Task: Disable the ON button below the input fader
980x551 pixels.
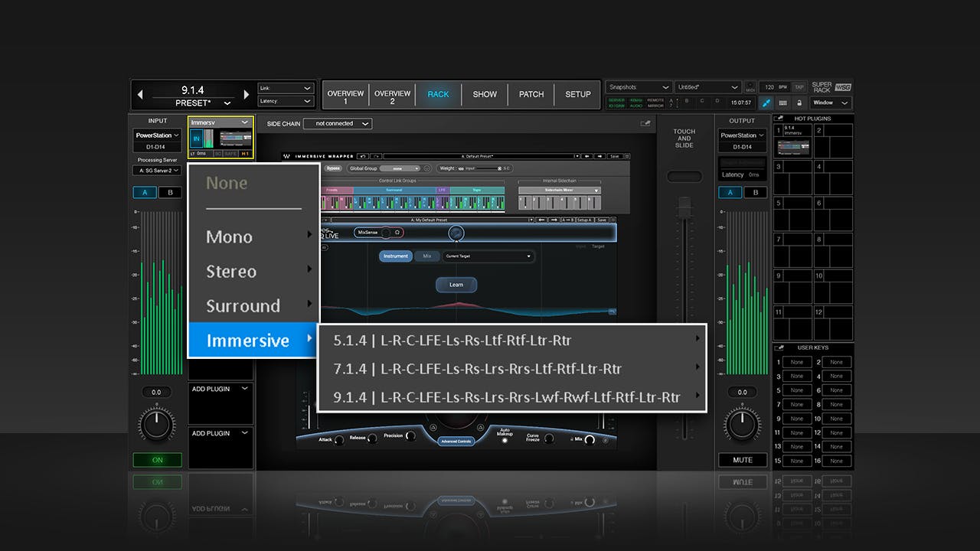Action: tap(157, 460)
